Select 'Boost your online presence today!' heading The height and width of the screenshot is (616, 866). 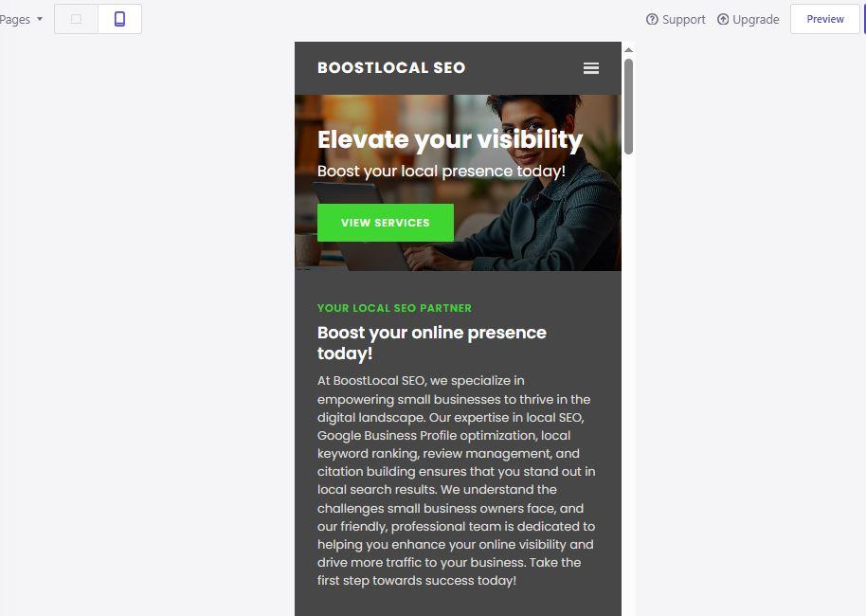pos(431,343)
